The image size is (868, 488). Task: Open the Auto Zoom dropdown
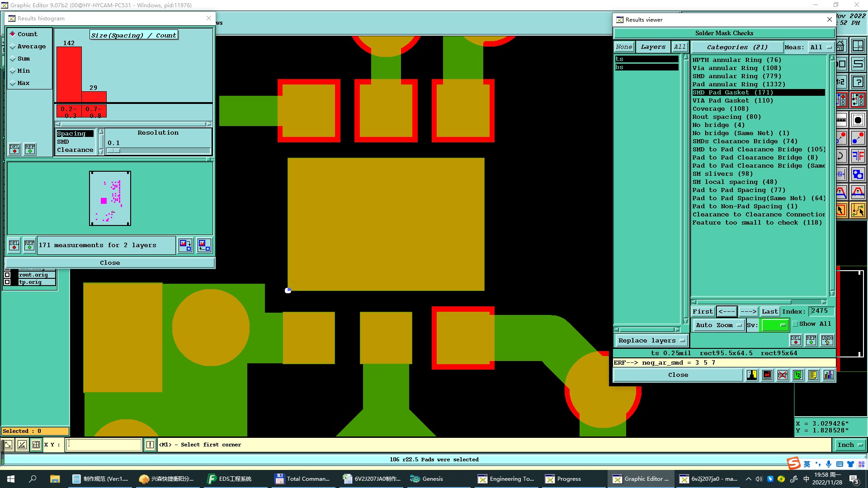tap(718, 325)
